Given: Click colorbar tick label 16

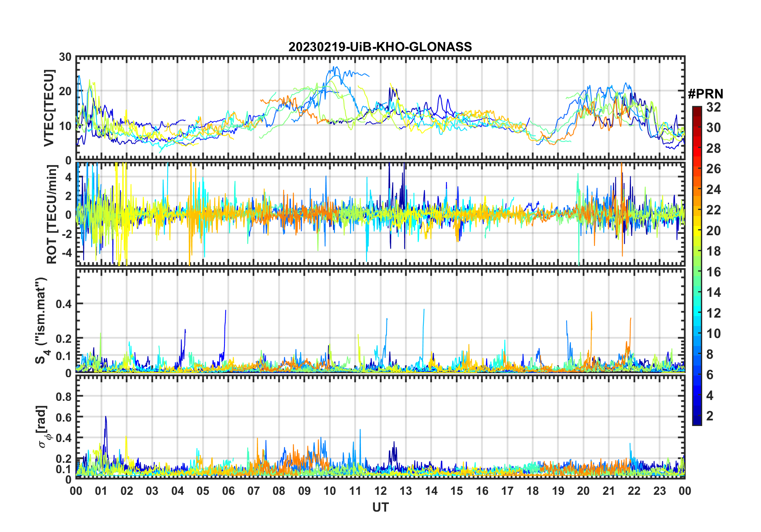Looking at the screenshot, I should point(713,272).
